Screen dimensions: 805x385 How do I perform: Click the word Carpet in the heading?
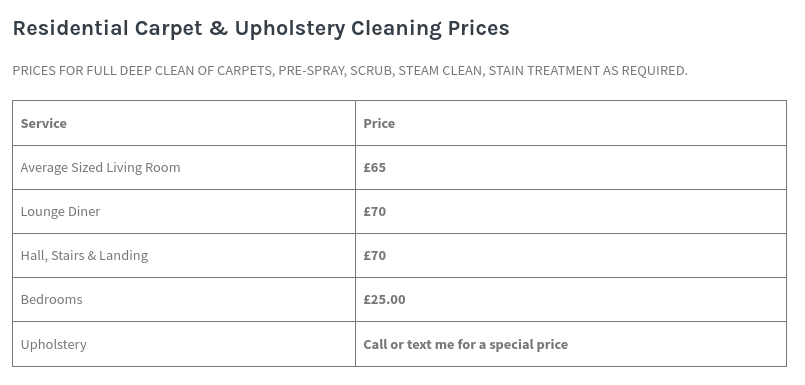point(169,29)
